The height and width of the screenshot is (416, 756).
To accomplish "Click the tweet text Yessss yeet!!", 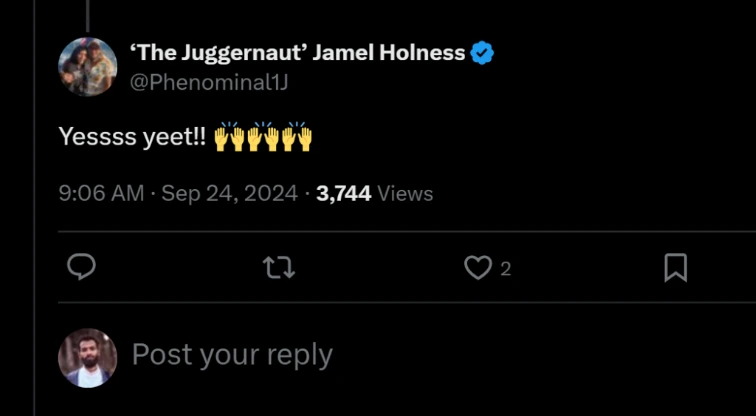I will [132, 138].
